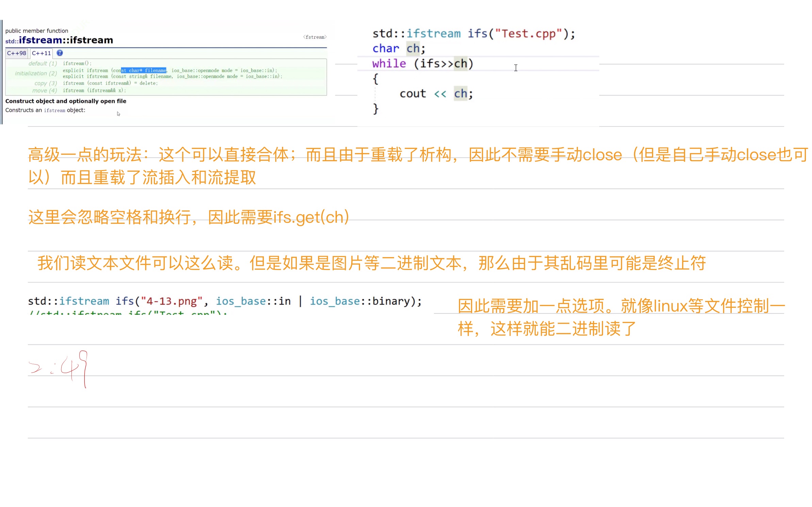Click the 'copy (3)' constructor label

pyautogui.click(x=45, y=83)
